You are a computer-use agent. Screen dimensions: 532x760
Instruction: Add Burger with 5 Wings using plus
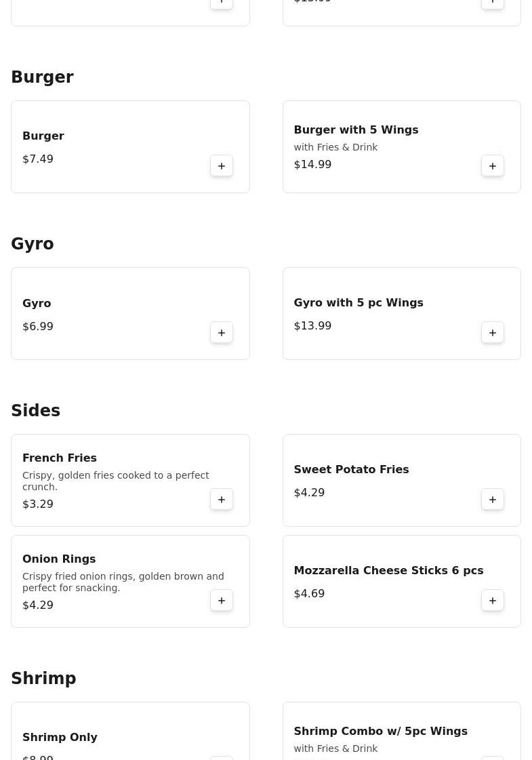coord(493,166)
